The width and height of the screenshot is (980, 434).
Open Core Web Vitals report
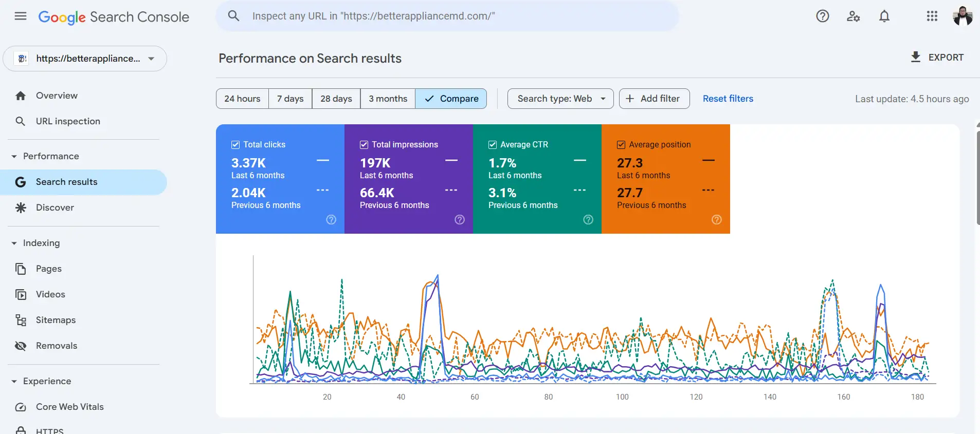pos(69,407)
